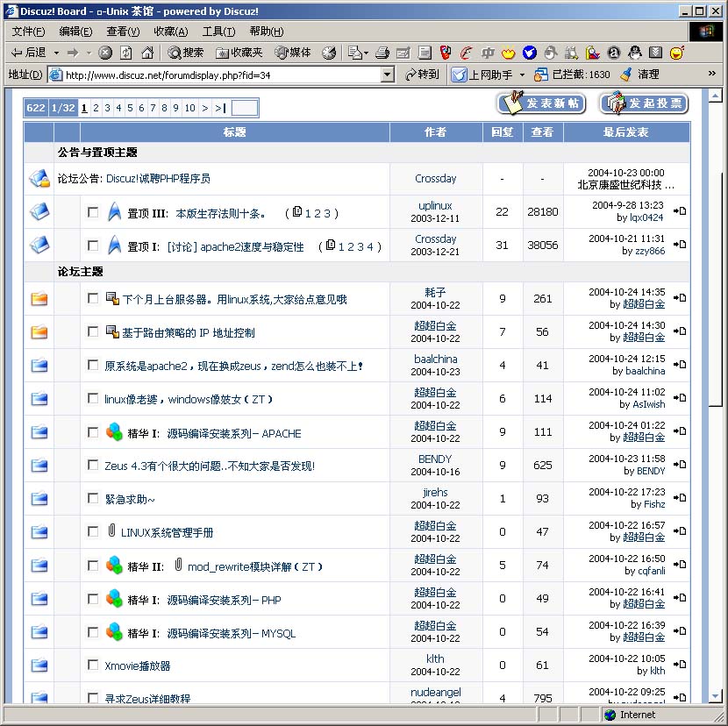Open thread Zeus 4.3有个很大的问题

(x=210, y=466)
